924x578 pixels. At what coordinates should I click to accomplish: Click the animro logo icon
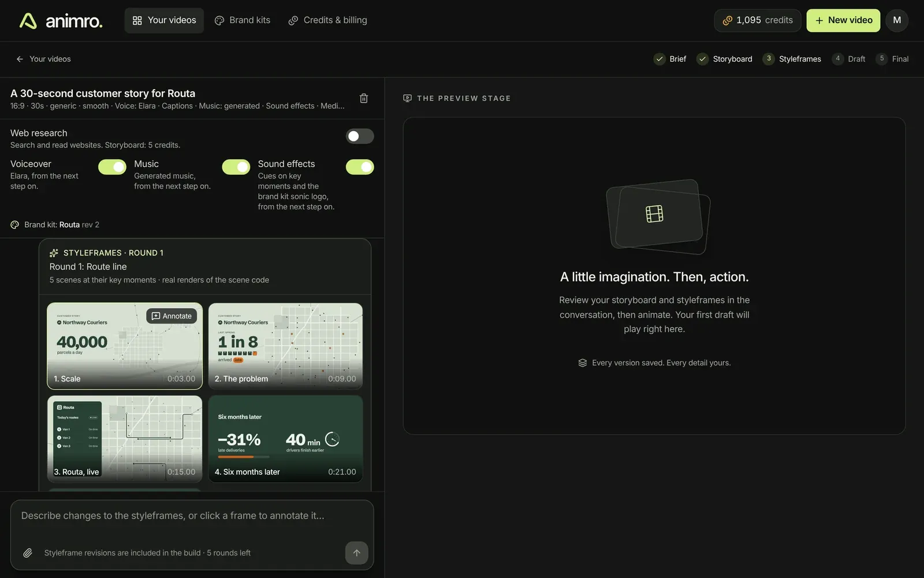28,21
